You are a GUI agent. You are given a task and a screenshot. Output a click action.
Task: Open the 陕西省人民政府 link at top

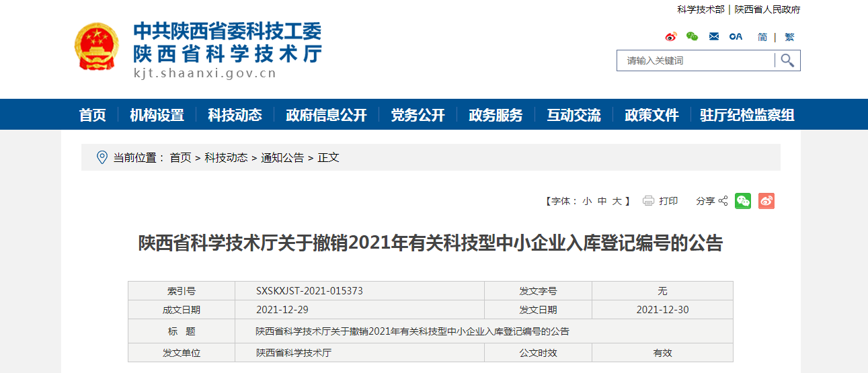coord(767,9)
